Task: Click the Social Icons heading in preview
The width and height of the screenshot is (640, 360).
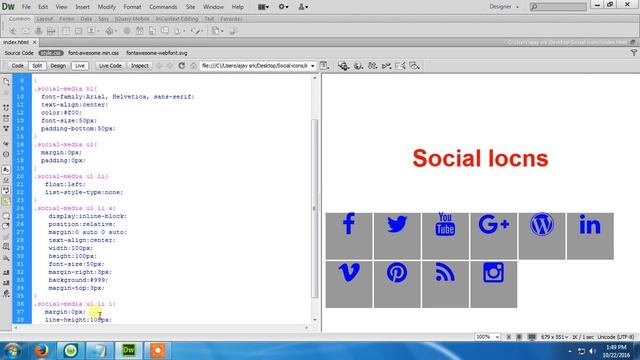Action: pos(480,158)
